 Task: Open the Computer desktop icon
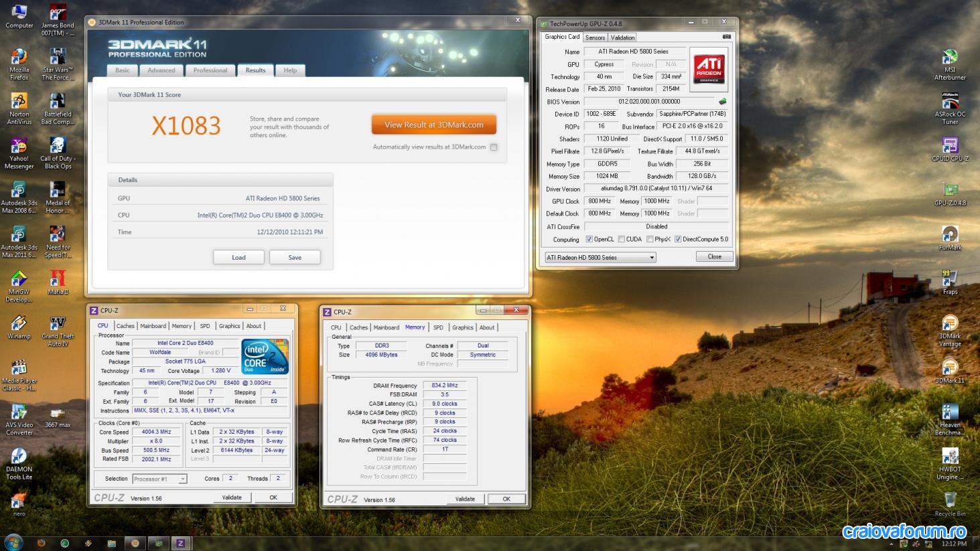[x=19, y=17]
